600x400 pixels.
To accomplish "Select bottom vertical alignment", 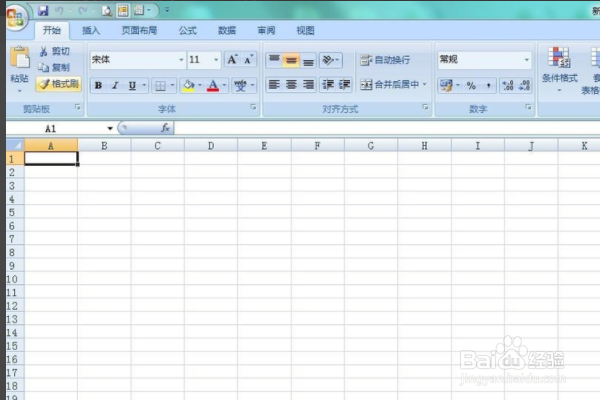I will [x=308, y=60].
